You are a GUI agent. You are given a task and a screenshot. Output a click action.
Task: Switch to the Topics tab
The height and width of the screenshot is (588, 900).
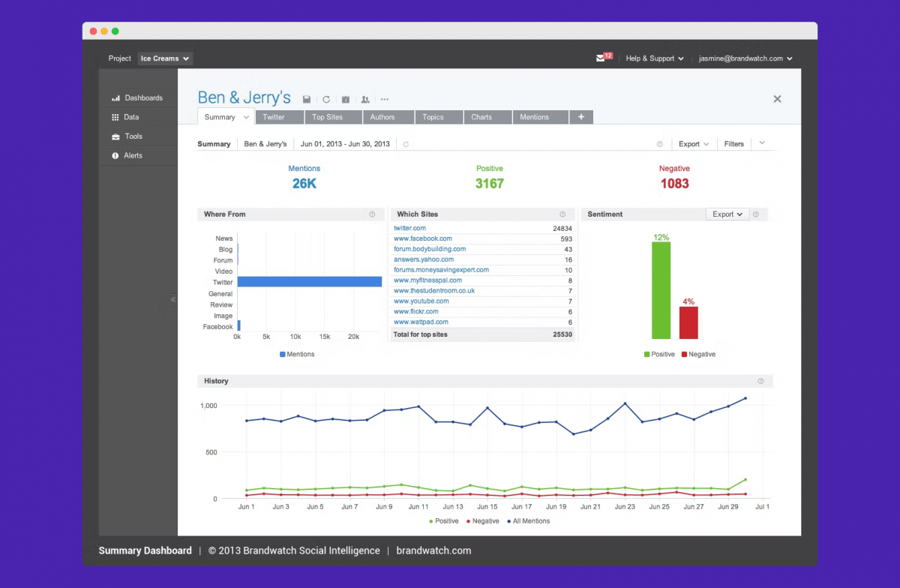tap(439, 117)
